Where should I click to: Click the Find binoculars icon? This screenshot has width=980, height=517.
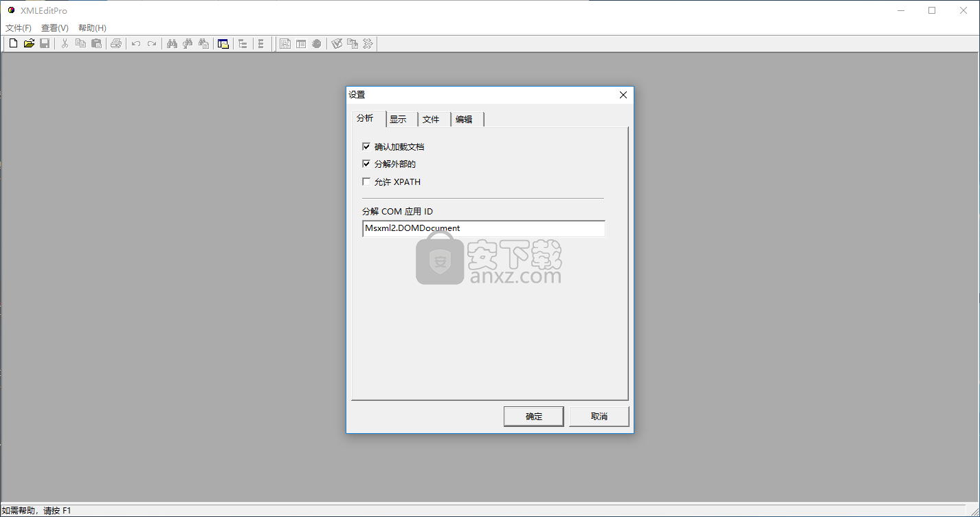click(172, 44)
